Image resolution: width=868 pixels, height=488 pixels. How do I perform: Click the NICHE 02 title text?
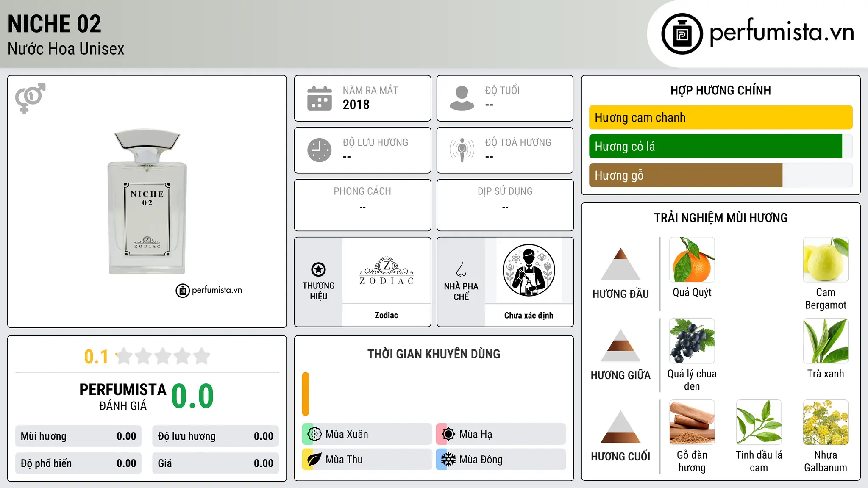point(54,24)
